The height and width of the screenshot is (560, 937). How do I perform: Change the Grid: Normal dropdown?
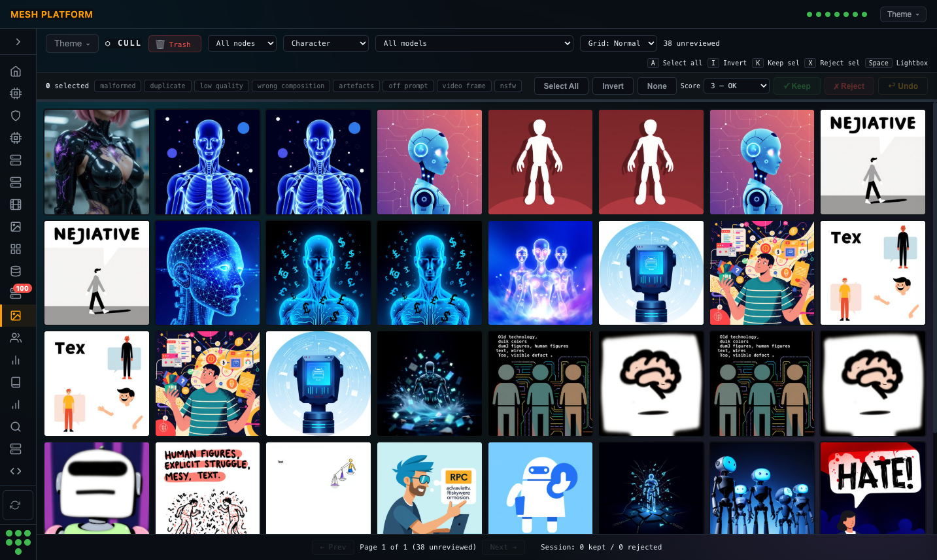tap(618, 43)
